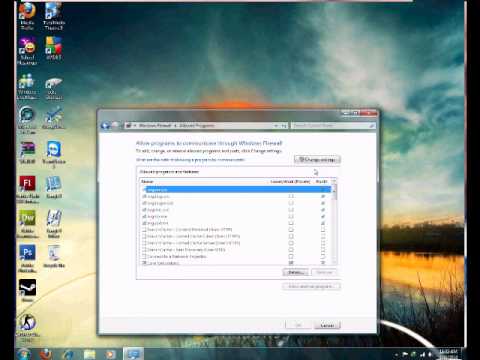Enable Home/Work for BranchCache - Peer Discovery
This screenshot has width=480, height=360.
pyautogui.click(x=291, y=250)
